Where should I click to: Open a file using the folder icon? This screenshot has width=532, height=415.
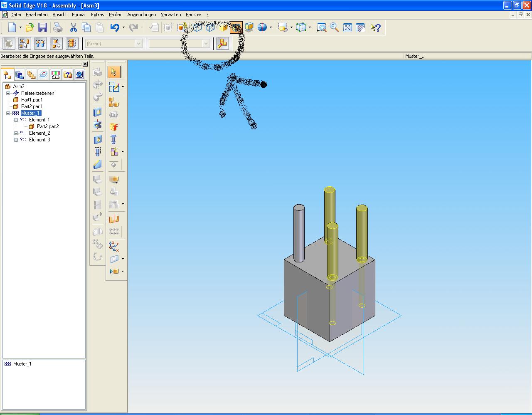(30, 27)
